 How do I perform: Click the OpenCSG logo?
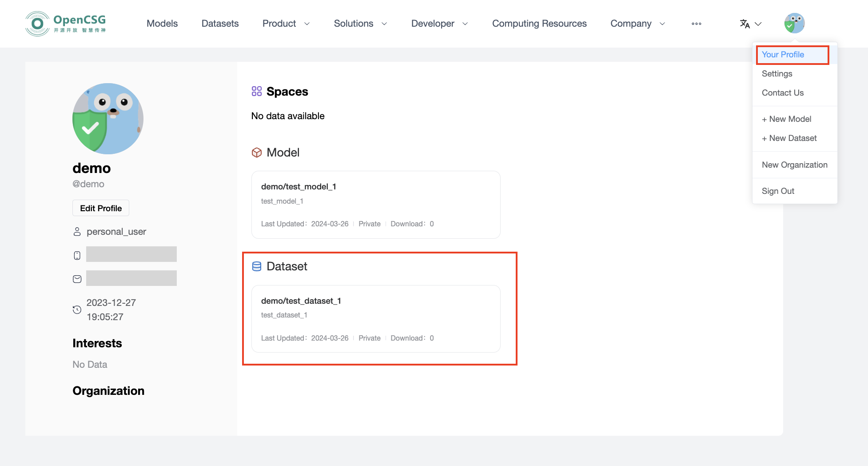(x=66, y=24)
